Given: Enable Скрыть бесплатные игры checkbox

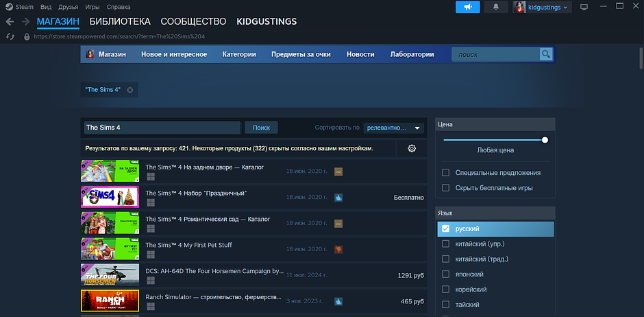Looking at the screenshot, I should pyautogui.click(x=445, y=188).
